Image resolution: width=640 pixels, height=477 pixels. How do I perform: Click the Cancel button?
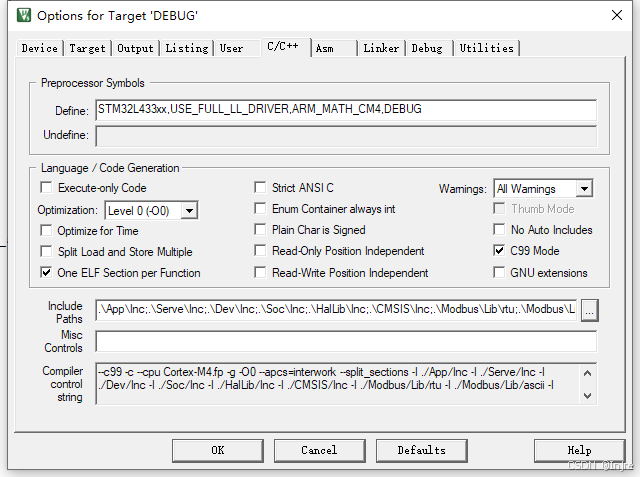(320, 450)
